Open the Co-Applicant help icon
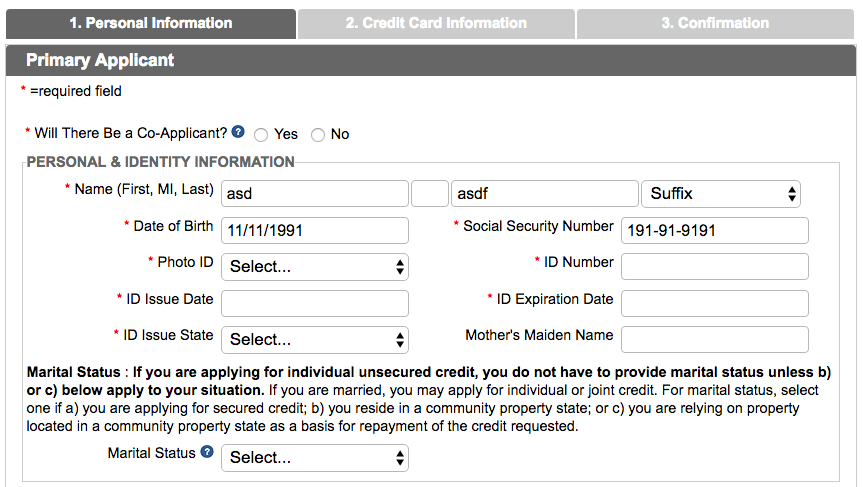Viewport: 863px width, 487px height. pos(238,132)
